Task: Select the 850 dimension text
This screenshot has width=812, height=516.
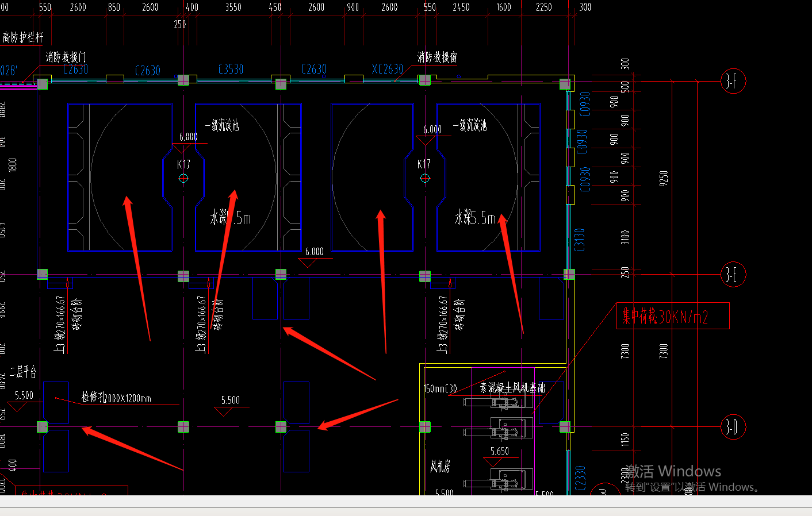Action: coord(114,7)
